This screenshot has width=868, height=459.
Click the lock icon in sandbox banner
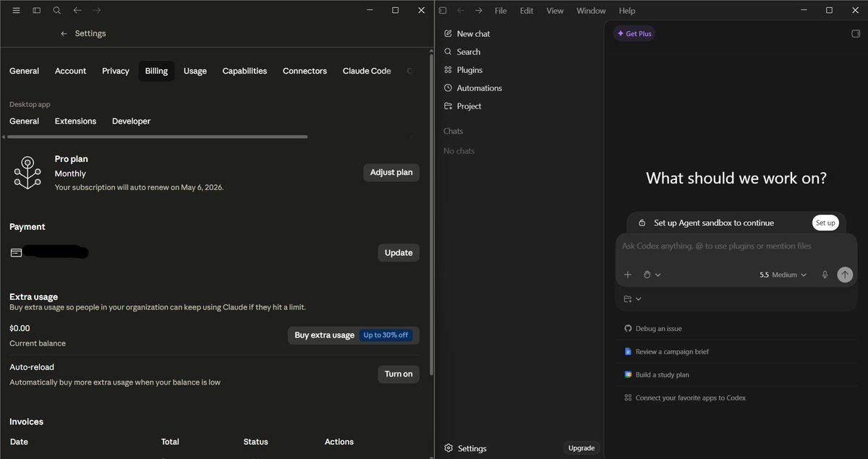(x=642, y=223)
